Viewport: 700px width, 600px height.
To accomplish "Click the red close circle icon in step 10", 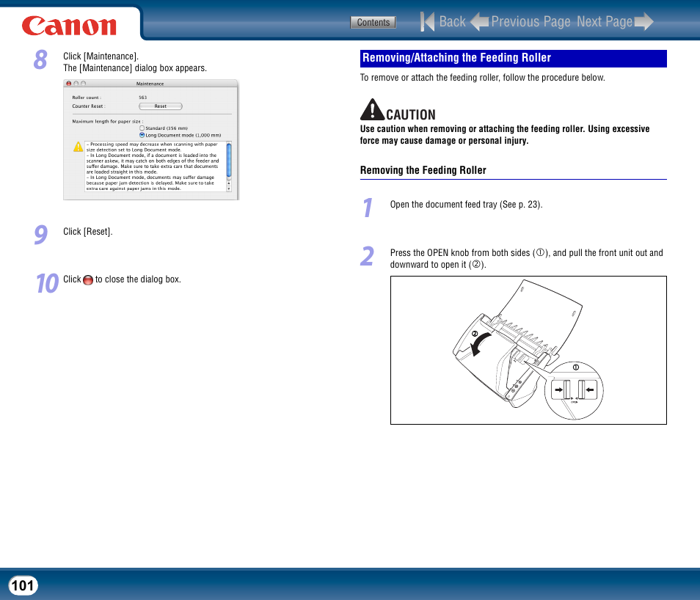I will (x=88, y=280).
